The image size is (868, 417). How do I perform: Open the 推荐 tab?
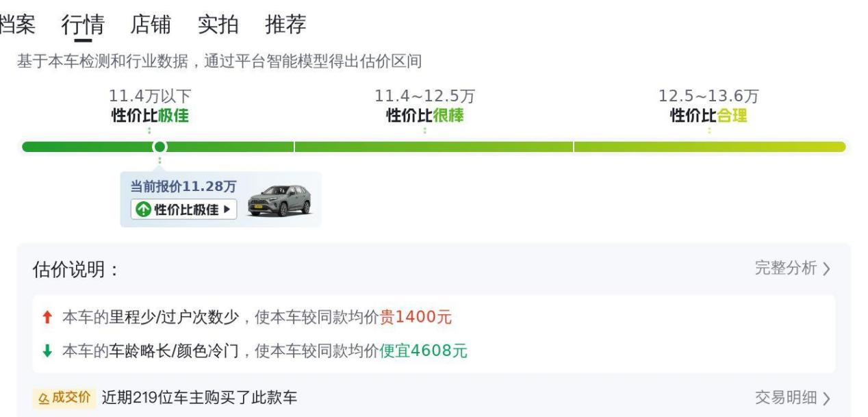285,25
